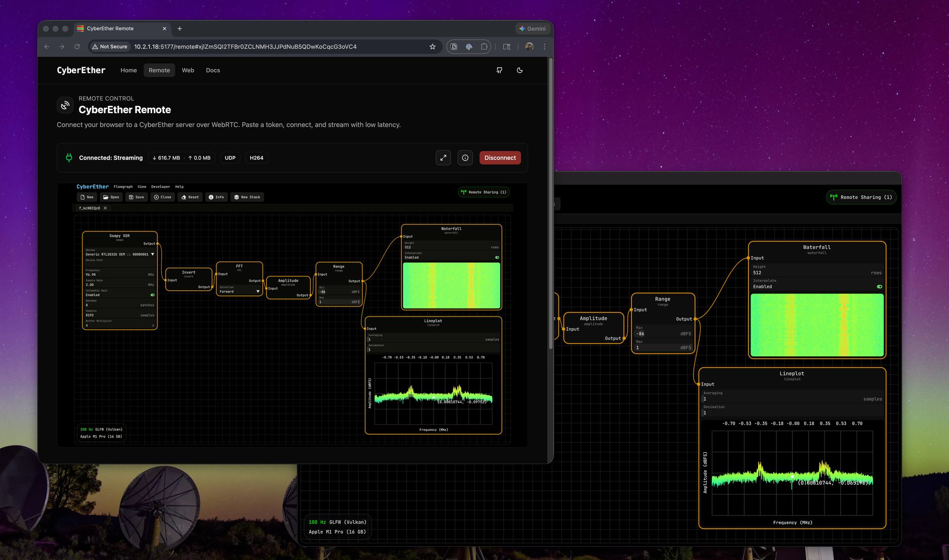Click the fullscreen expand icon in stream bar
Viewport: 949px width, 560px height.
443,158
